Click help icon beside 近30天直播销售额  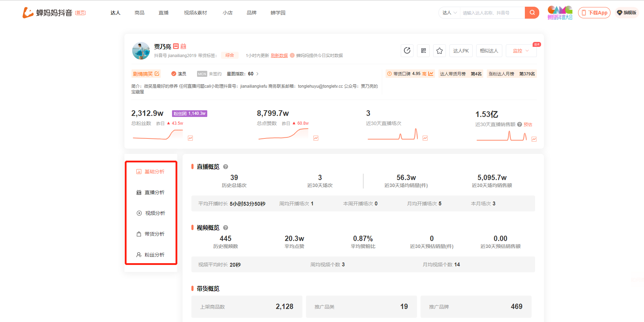pos(520,124)
